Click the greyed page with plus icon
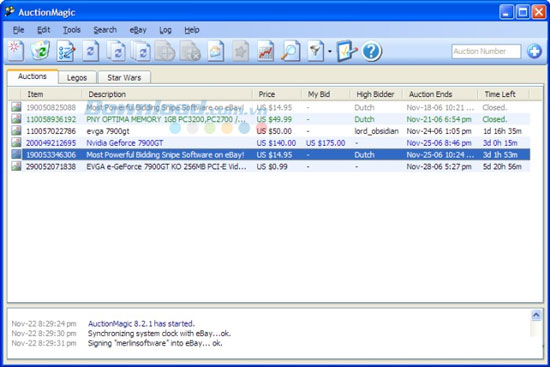 point(165,51)
